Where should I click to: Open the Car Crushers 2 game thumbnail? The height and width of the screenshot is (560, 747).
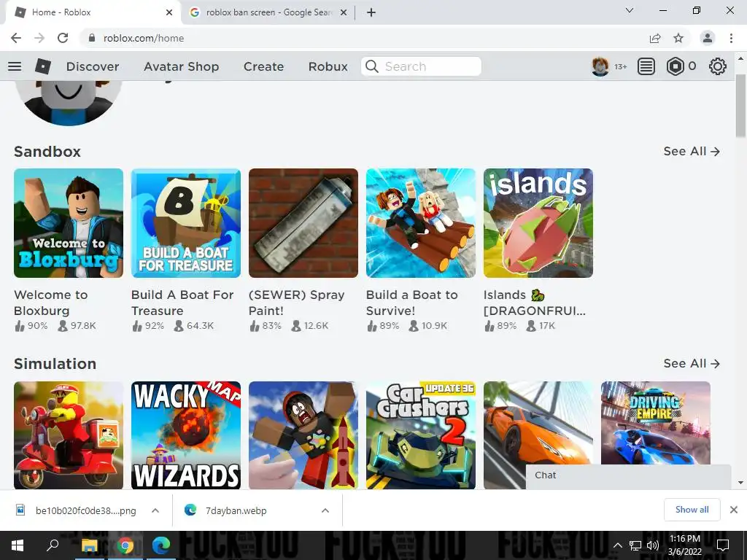[x=421, y=435]
